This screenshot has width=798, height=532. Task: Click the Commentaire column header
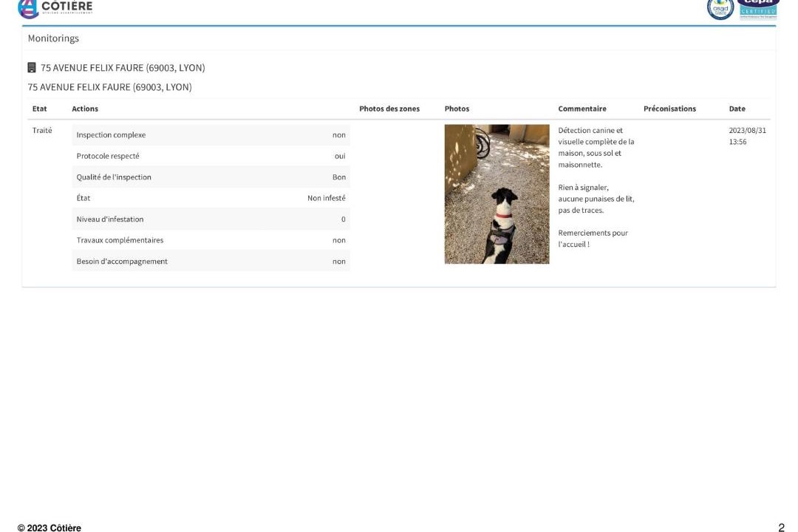click(x=582, y=109)
